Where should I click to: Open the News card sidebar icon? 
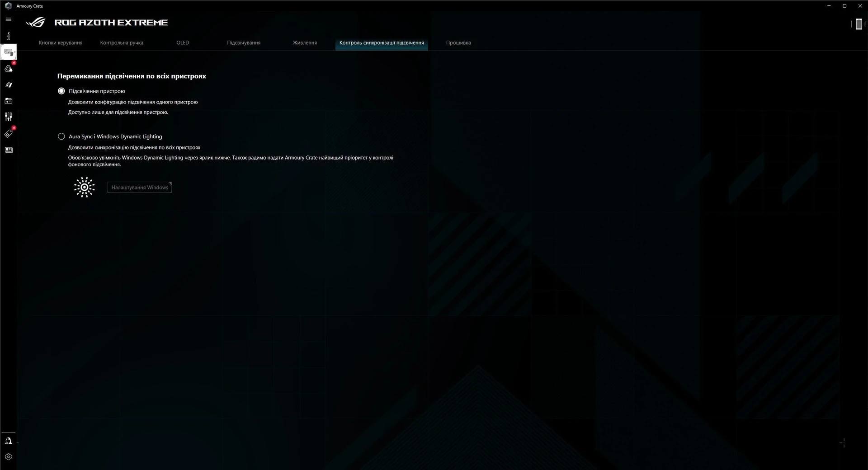coord(8,150)
